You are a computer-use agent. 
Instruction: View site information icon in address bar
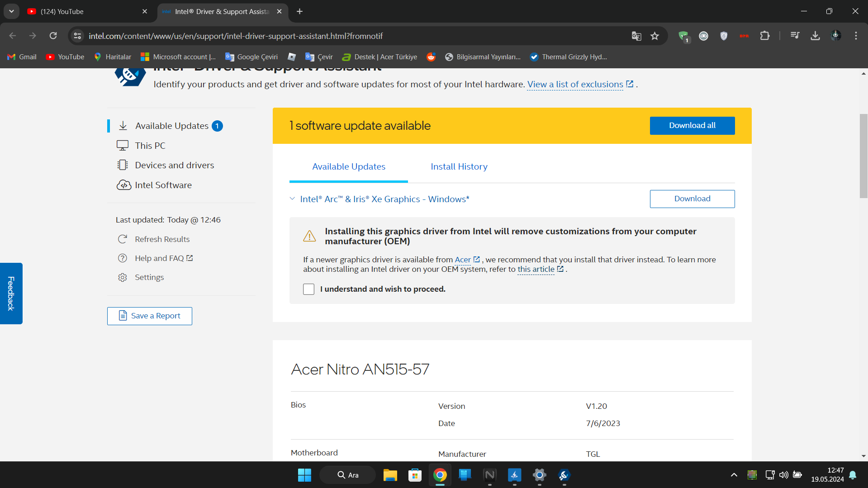click(x=78, y=36)
